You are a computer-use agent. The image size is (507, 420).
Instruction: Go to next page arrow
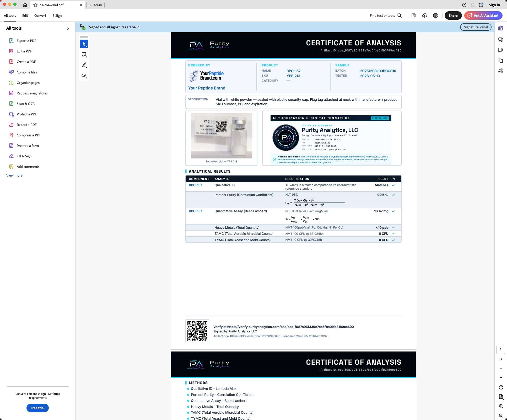(x=501, y=378)
